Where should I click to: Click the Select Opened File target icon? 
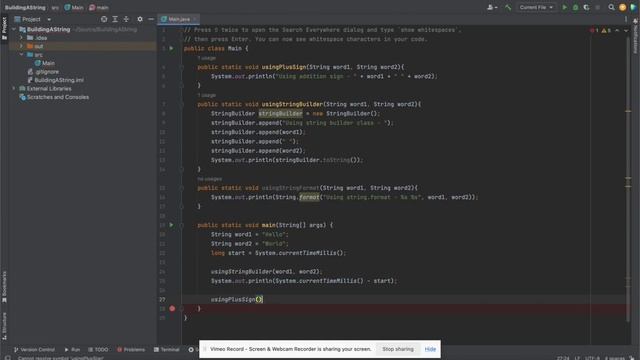click(x=104, y=19)
